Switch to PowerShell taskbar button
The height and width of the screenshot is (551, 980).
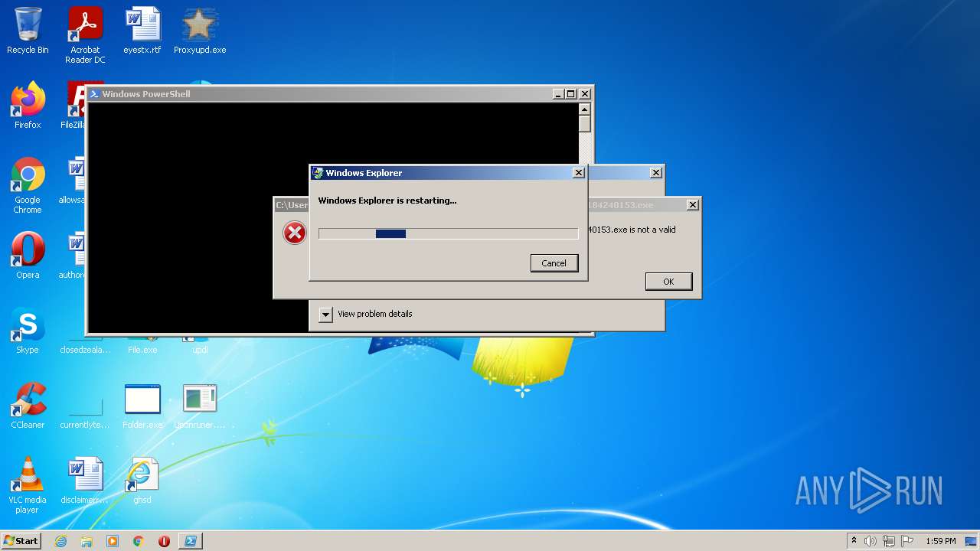(x=191, y=541)
